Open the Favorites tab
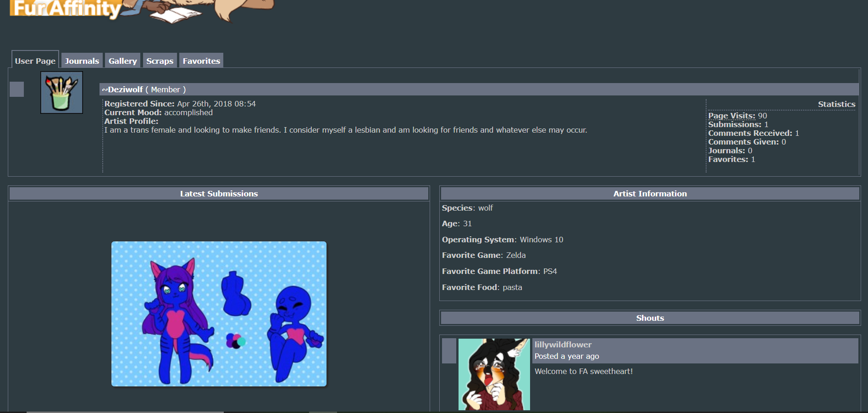The width and height of the screenshot is (868, 413). (201, 61)
